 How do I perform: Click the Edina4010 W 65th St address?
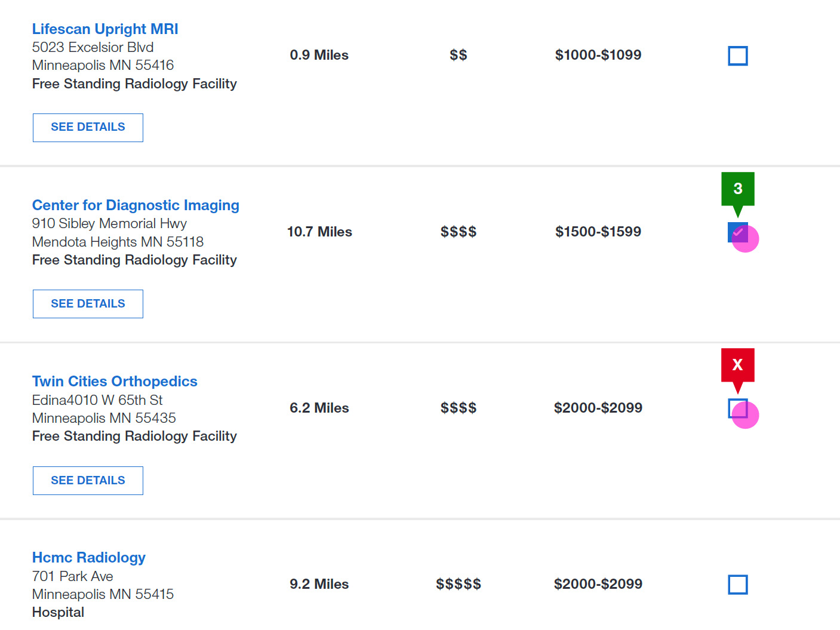[x=97, y=400]
